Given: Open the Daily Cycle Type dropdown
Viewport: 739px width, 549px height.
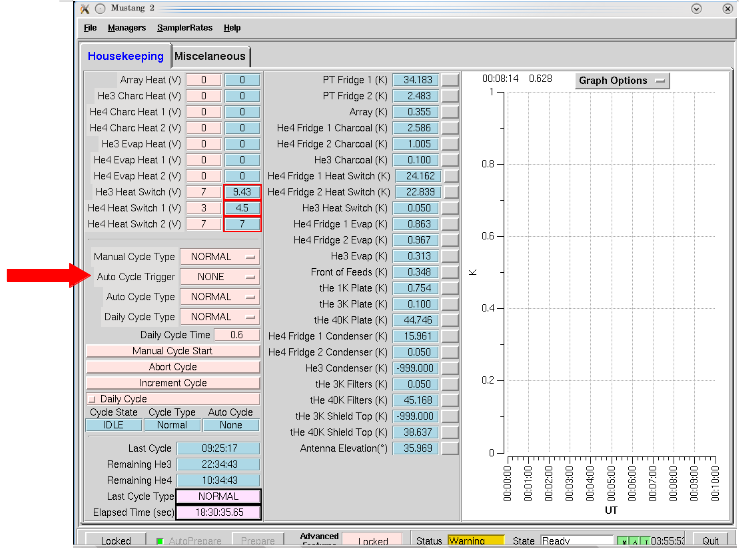Looking at the screenshot, I should click(220, 317).
